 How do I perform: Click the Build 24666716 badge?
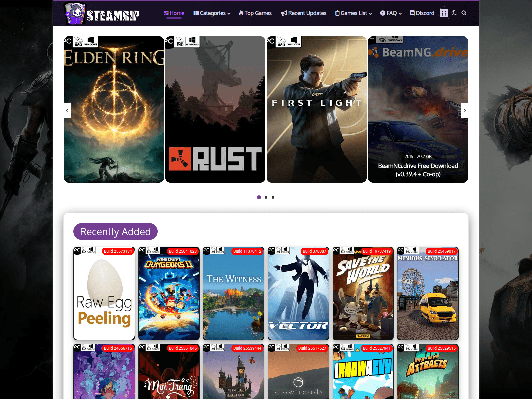click(118, 348)
